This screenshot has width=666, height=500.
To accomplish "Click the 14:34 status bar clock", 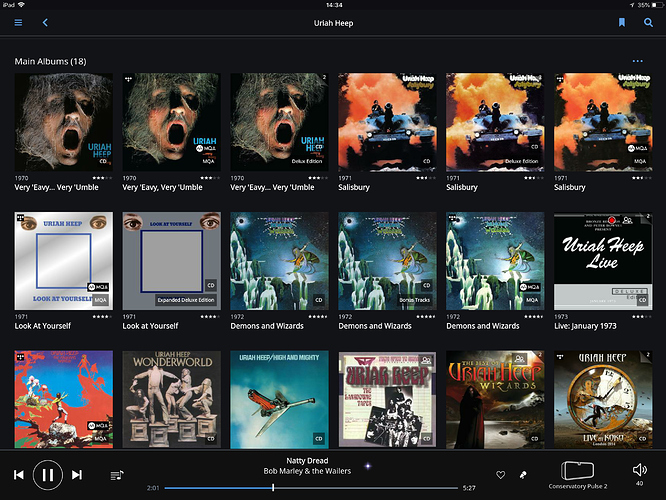I will pos(334,5).
